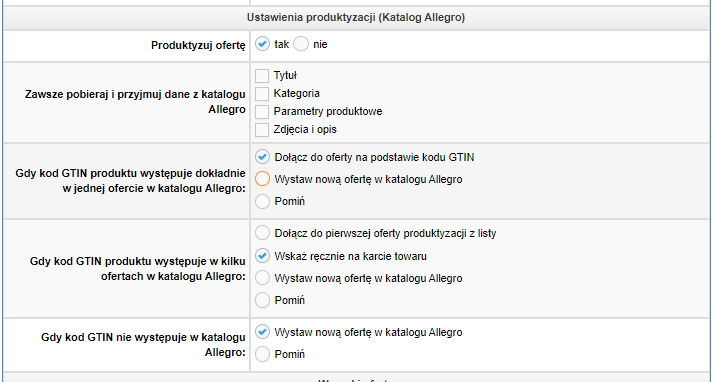Select 'nie' for Produktyzuj ofertę

[x=301, y=44]
